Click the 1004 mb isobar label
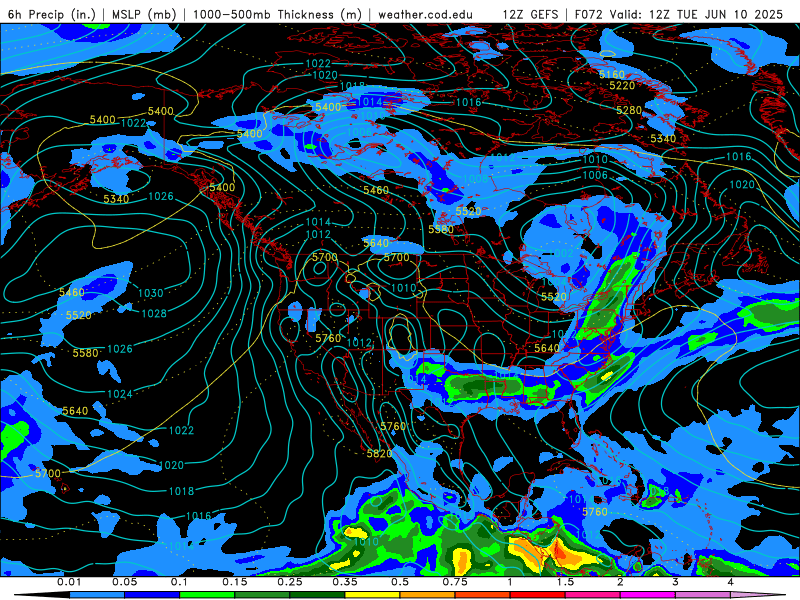Viewport: 800px width, 600px height. pyautogui.click(x=554, y=282)
